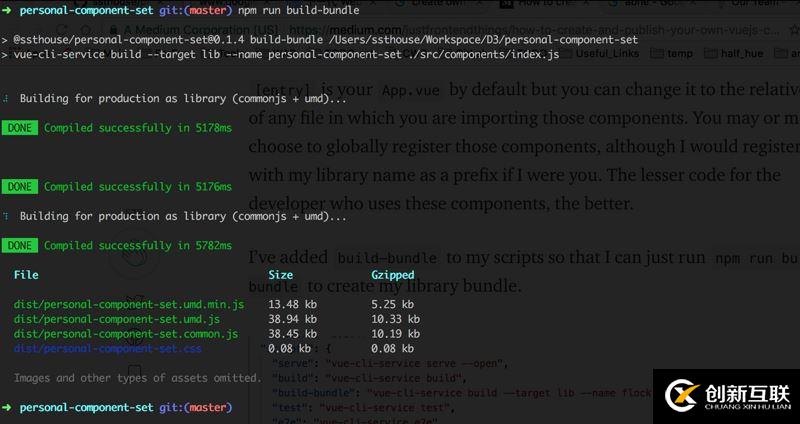Click the 'App.vue' inline code in article
The height and width of the screenshot is (424, 800).
point(411,91)
